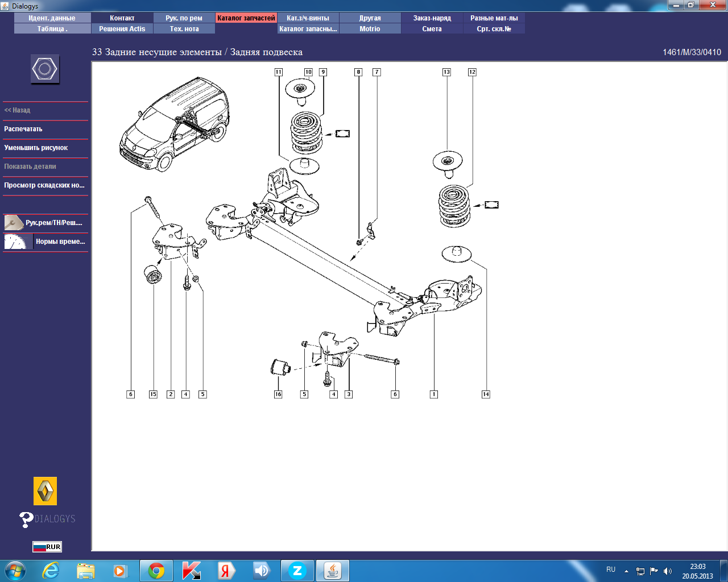Select part label 15 bushing
This screenshot has width=728, height=582.
(153, 394)
